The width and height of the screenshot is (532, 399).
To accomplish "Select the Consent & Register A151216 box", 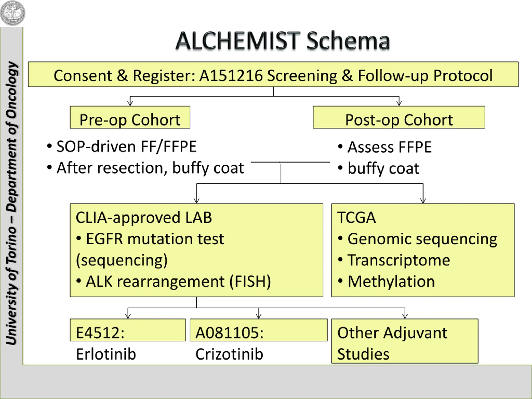I will pos(273,74).
